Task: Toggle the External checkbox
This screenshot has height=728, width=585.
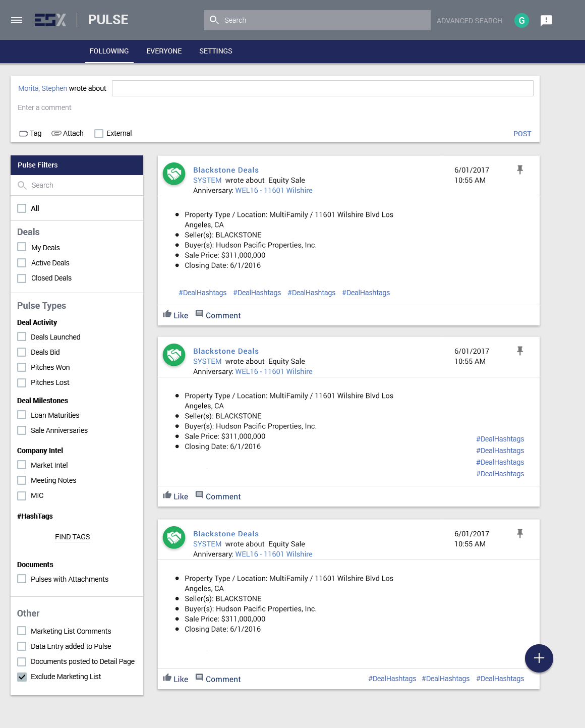Action: [99, 134]
